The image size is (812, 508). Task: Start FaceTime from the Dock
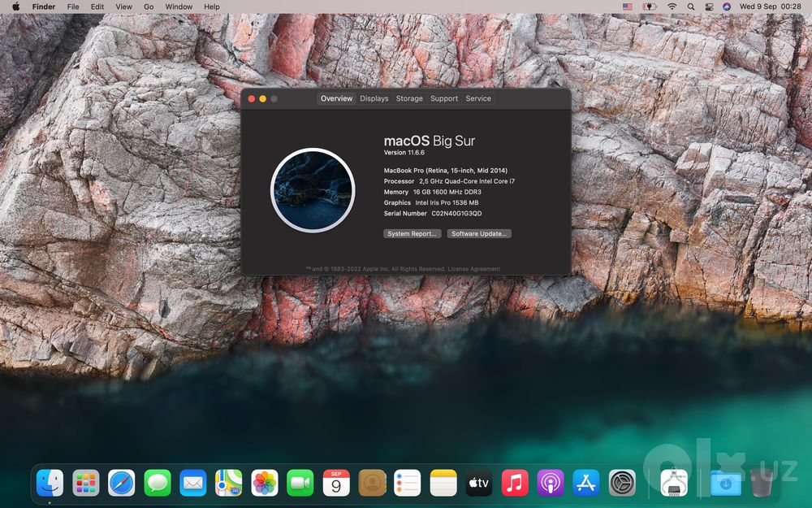click(x=300, y=483)
